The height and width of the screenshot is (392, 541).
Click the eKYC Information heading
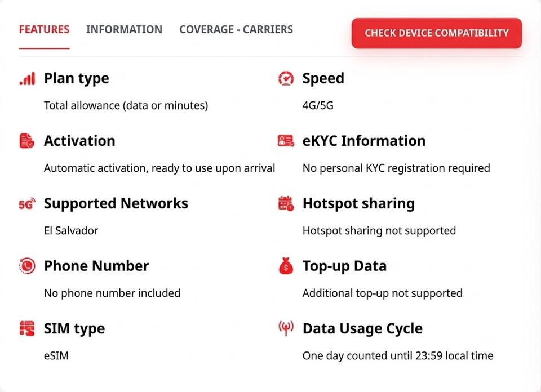364,141
